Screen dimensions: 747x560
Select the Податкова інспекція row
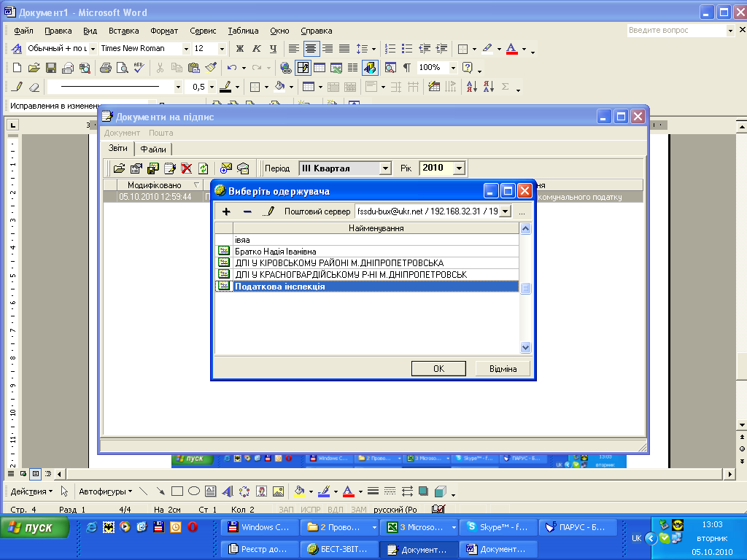point(367,286)
